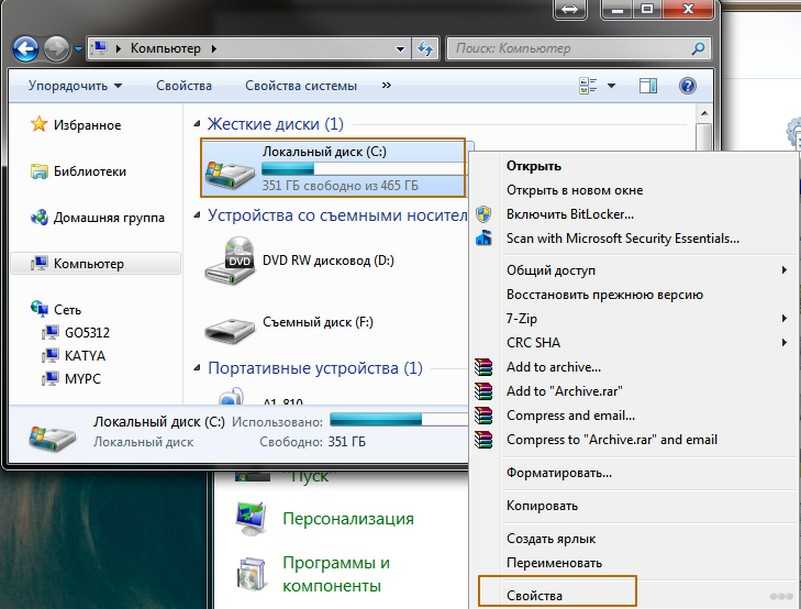
Task: Select the KATYA network computer
Action: click(87, 355)
